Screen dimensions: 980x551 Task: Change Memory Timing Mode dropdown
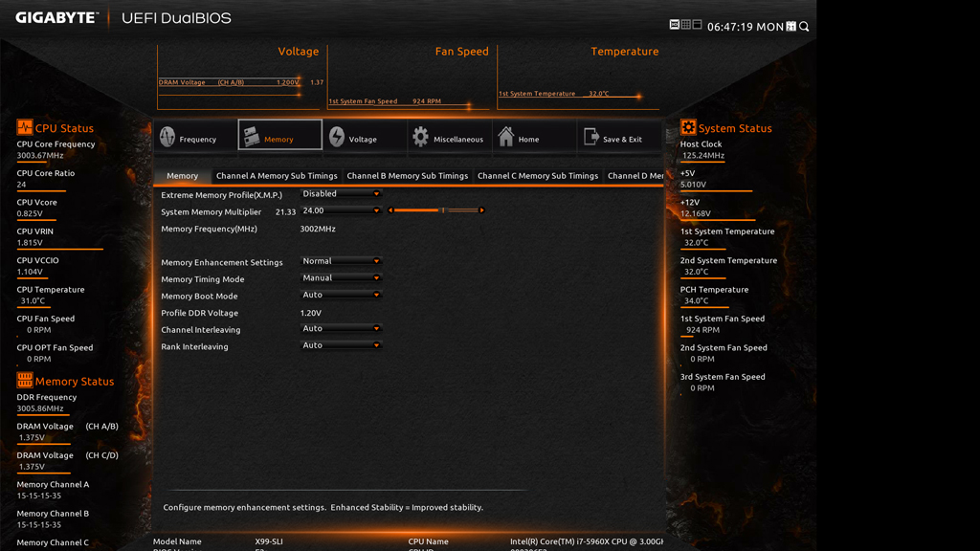(x=341, y=278)
